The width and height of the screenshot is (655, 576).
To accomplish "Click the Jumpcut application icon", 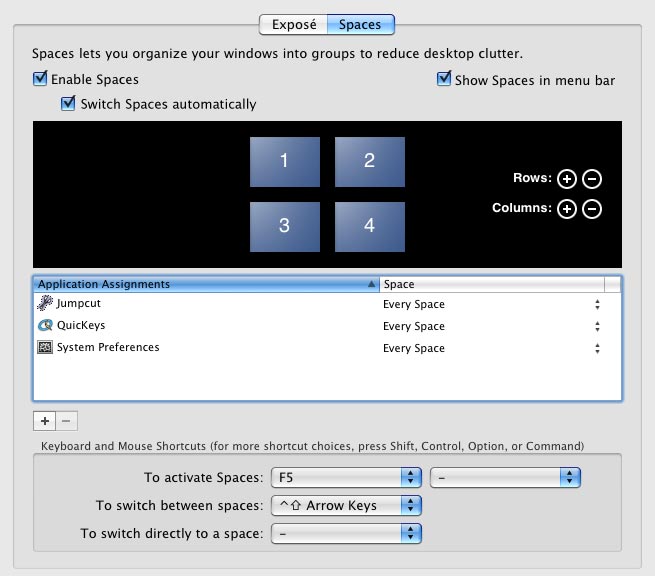I will click(x=45, y=303).
